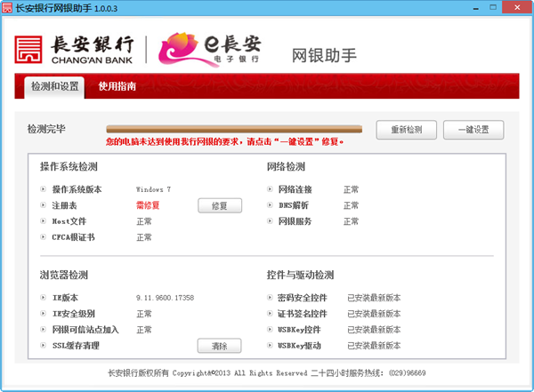Click the bullet icon beside 操作系统版本
Image resolution: width=534 pixels, height=392 pixels.
(x=43, y=189)
